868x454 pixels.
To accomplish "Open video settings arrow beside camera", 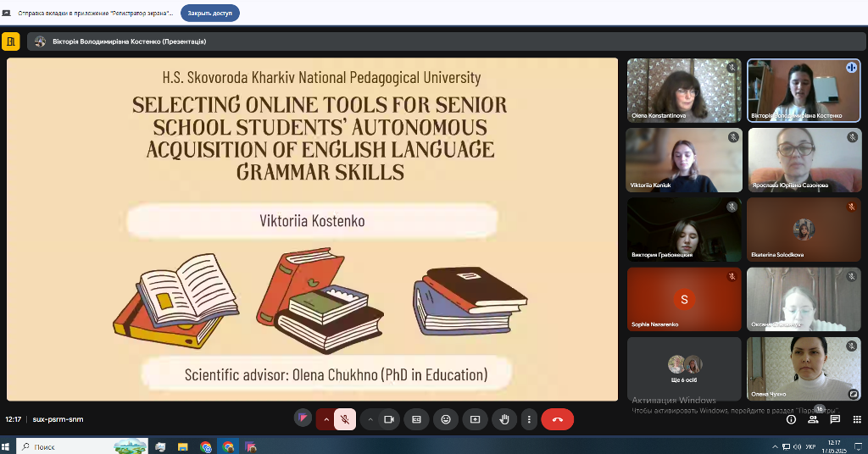I will tap(370, 420).
